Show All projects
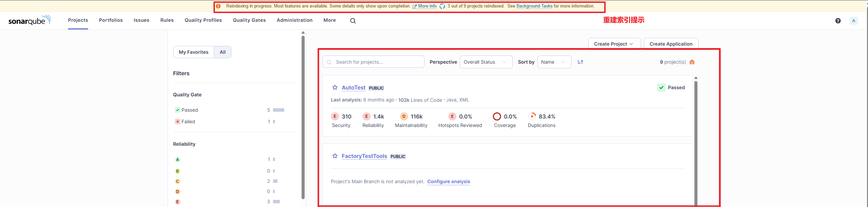This screenshot has width=868, height=207. click(223, 52)
